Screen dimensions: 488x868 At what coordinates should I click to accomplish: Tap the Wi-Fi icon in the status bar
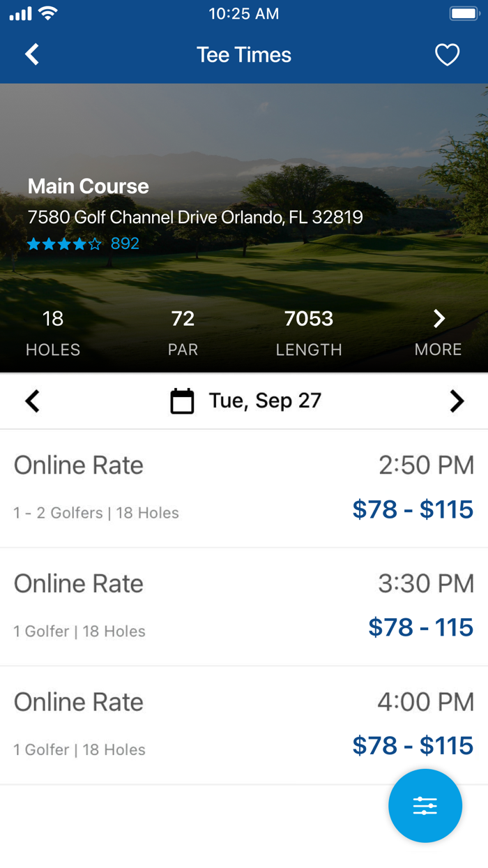pyautogui.click(x=47, y=13)
